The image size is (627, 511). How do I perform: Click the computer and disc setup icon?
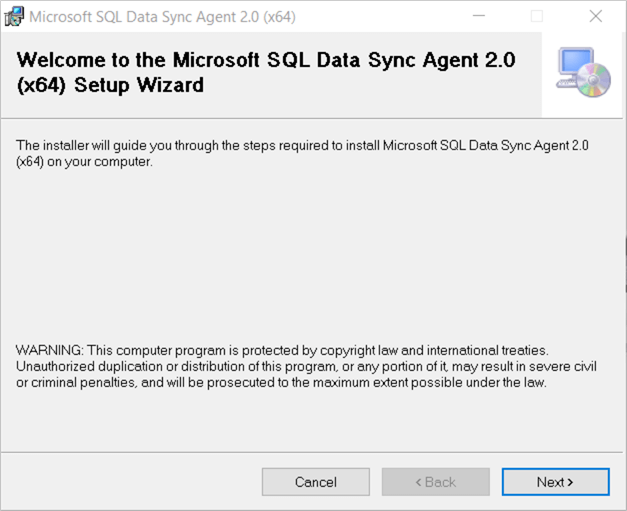[583, 73]
